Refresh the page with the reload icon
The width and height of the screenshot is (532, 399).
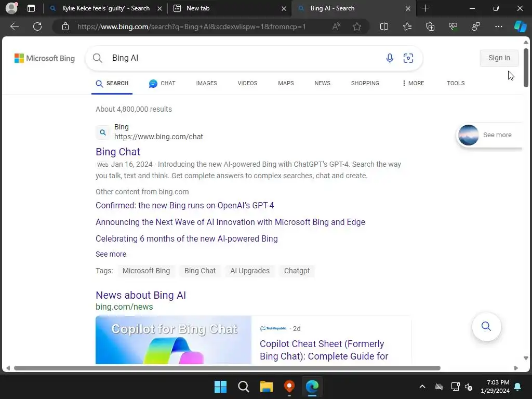(37, 26)
